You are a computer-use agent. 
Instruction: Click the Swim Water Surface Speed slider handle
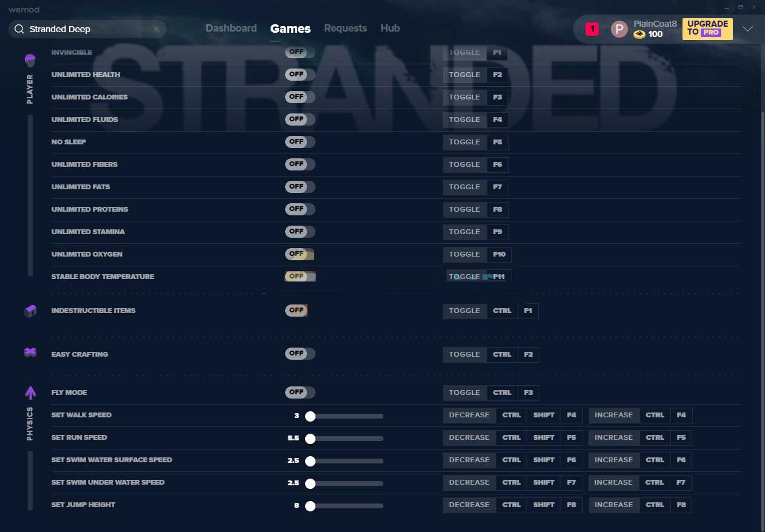click(x=310, y=461)
